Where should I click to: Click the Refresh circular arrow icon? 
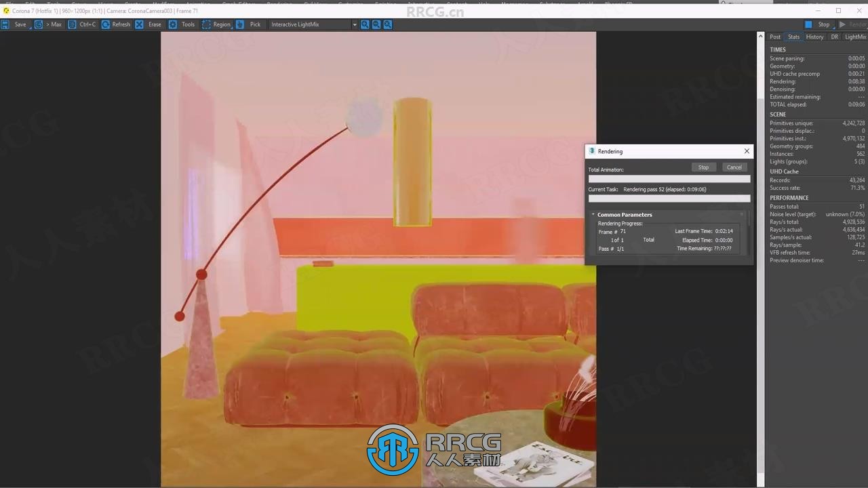coord(106,24)
